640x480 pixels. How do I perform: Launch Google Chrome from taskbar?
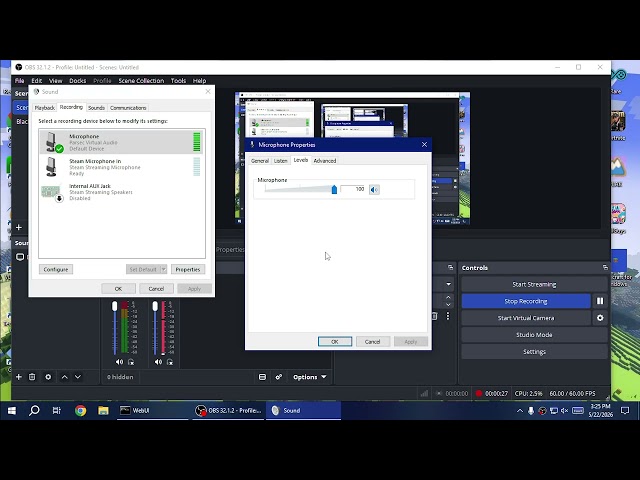tap(80, 411)
